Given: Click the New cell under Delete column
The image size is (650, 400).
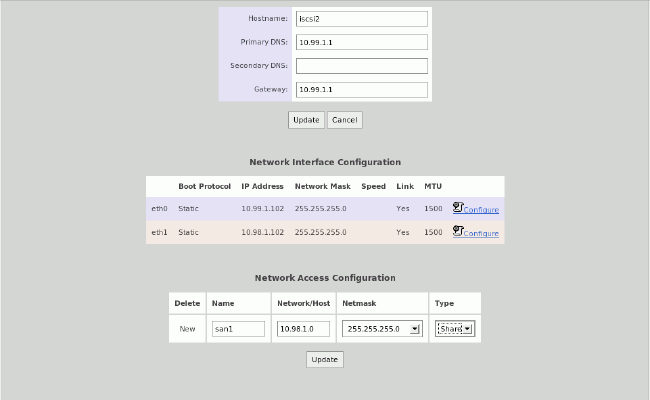Looking at the screenshot, I should (188, 328).
